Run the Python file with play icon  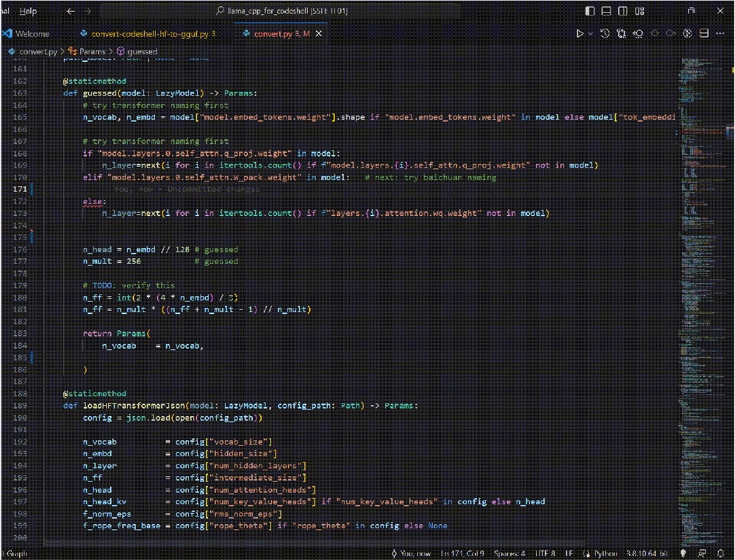[579, 33]
